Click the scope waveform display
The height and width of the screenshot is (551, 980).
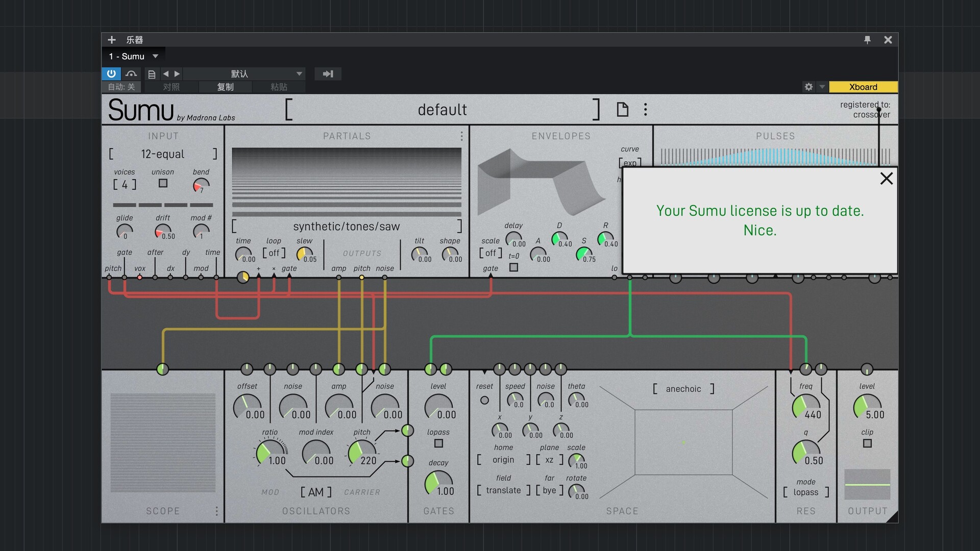click(x=163, y=442)
